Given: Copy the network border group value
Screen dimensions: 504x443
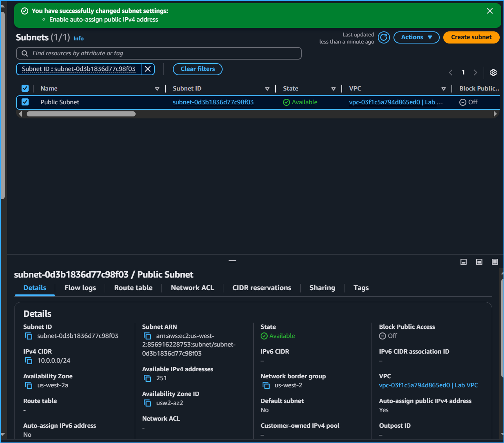Looking at the screenshot, I should (267, 385).
